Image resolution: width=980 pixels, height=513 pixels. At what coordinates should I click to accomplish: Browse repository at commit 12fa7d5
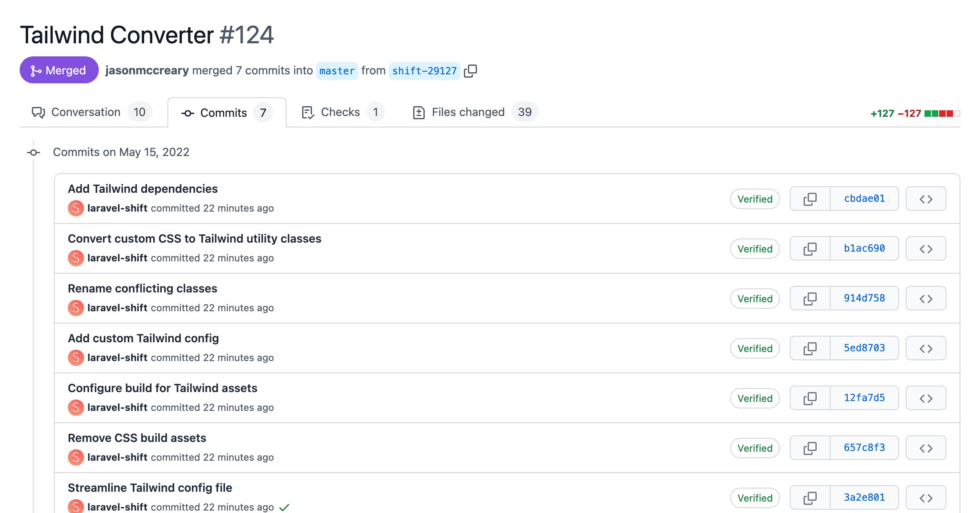point(926,398)
